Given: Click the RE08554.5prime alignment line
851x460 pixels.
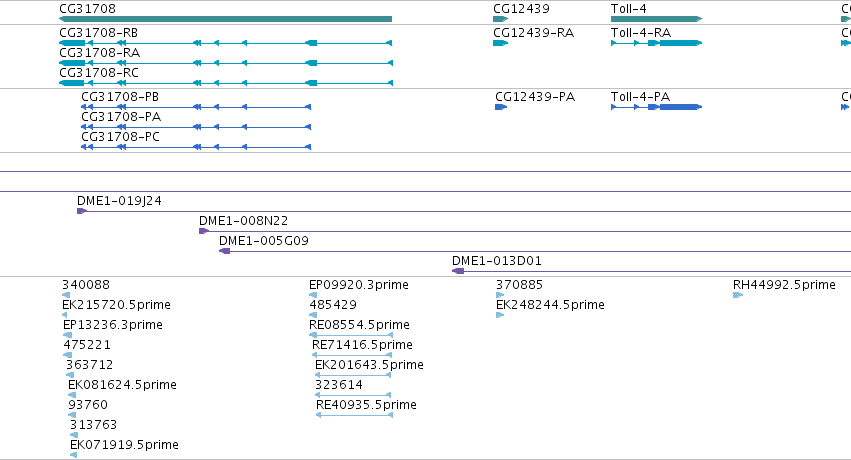Looking at the screenshot, I should point(351,335).
